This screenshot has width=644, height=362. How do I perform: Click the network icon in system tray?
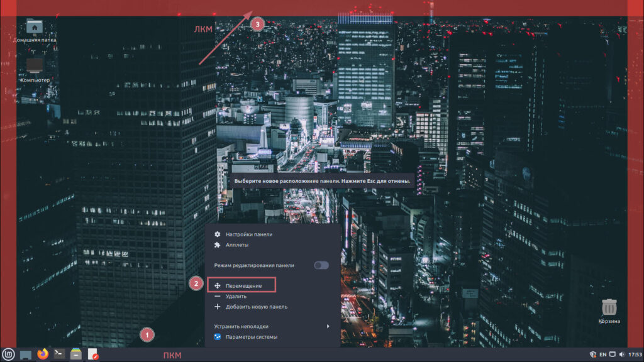click(x=613, y=354)
